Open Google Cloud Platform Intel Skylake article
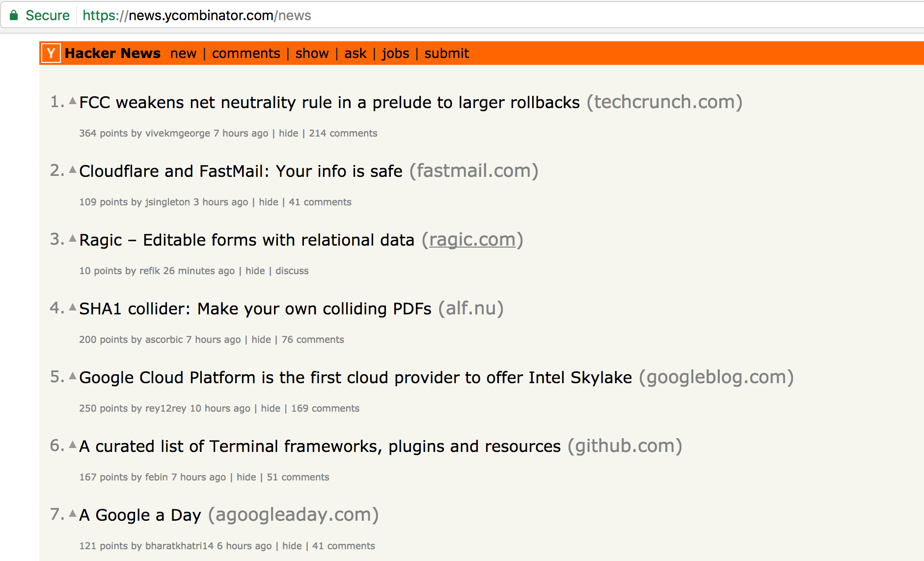This screenshot has width=924, height=561. coord(355,377)
